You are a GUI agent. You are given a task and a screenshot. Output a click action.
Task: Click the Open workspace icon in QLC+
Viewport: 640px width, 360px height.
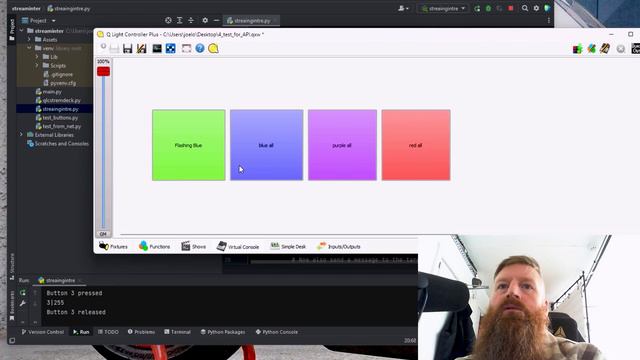pos(114,49)
